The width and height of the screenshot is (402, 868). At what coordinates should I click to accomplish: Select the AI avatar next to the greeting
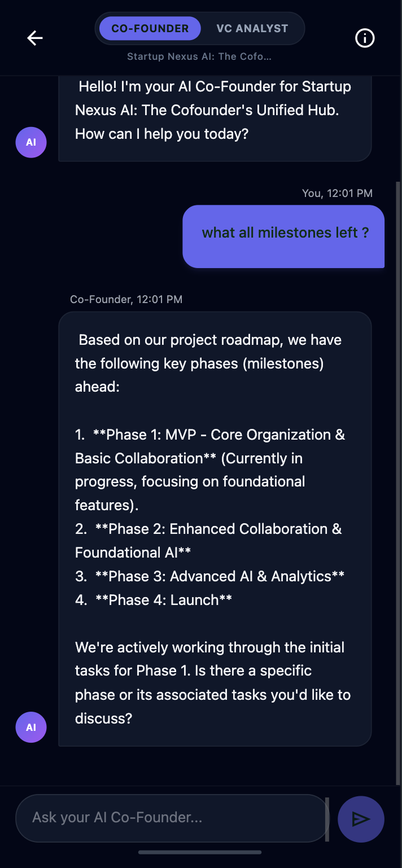[x=30, y=142]
